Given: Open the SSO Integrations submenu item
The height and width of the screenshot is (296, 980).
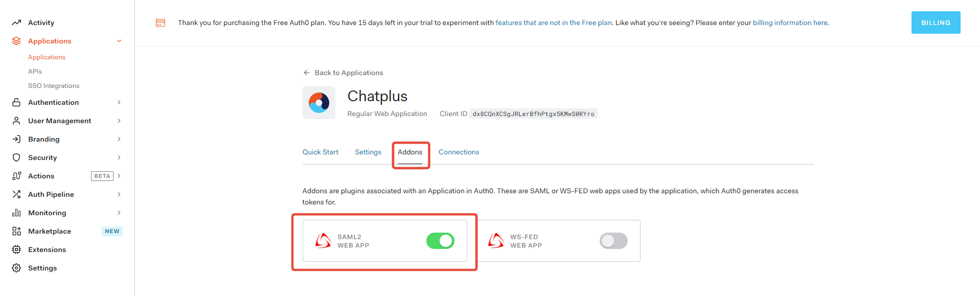Looking at the screenshot, I should tap(54, 86).
